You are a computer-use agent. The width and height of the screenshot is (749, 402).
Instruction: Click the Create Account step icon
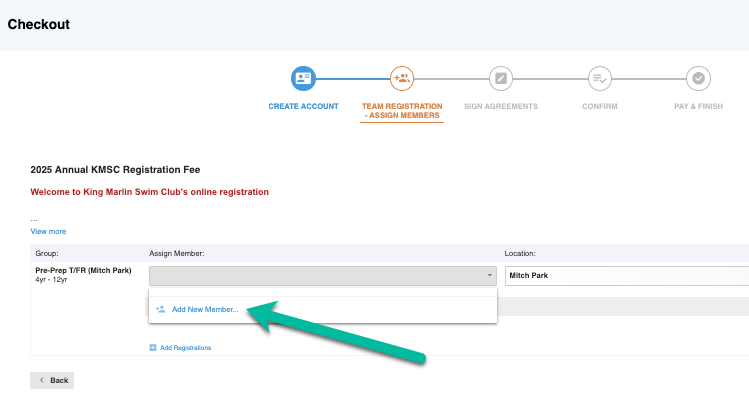click(303, 78)
